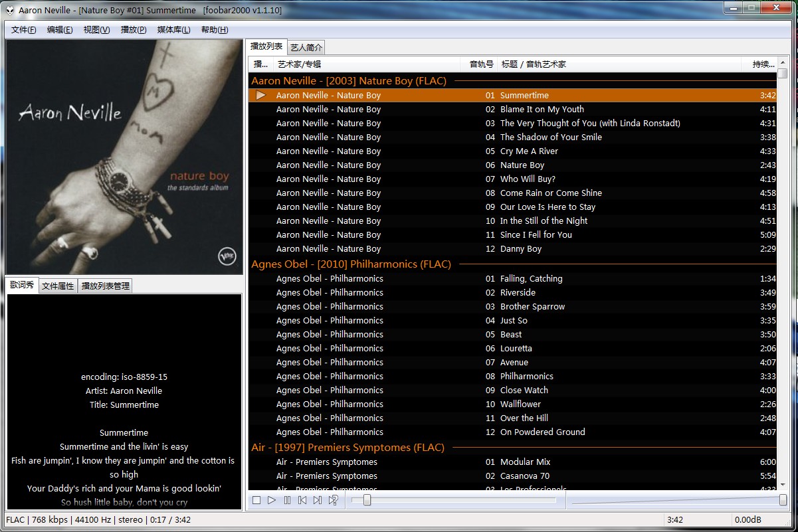The height and width of the screenshot is (532, 798).
Task: Select track Riverside
Action: [513, 293]
